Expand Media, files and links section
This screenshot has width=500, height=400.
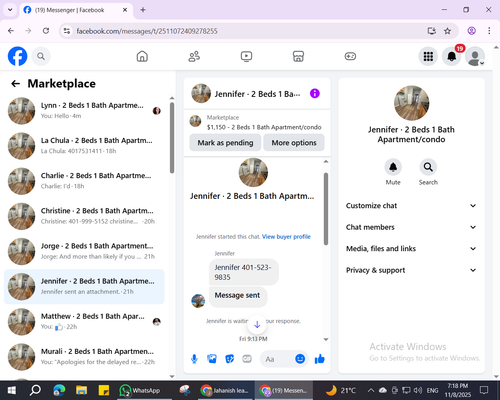411,249
